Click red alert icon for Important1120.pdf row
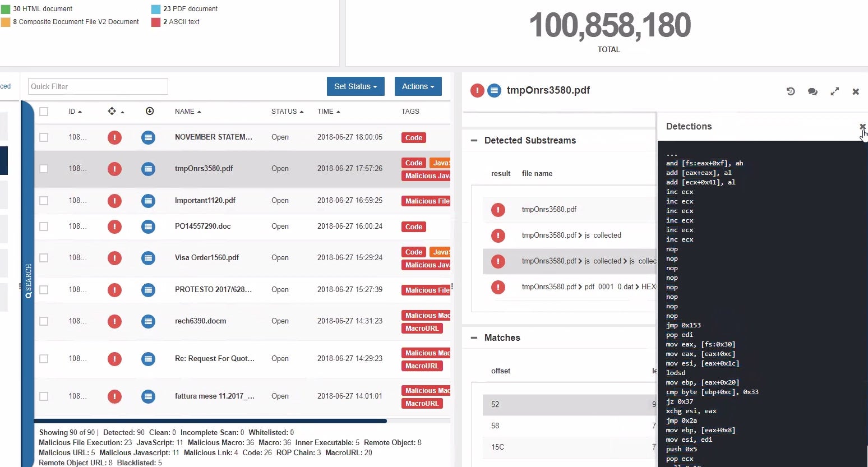Viewport: 868px width, 467px height. [114, 201]
